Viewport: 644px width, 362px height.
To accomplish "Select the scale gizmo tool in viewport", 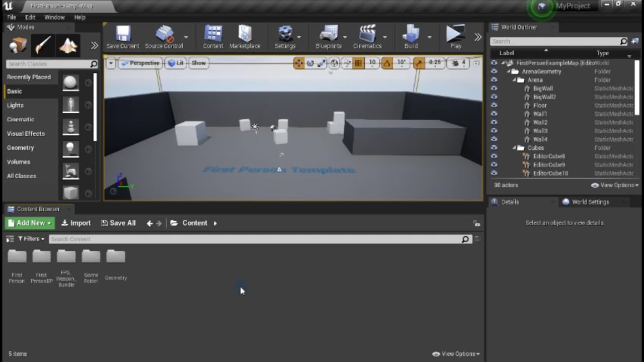I will coord(321,63).
